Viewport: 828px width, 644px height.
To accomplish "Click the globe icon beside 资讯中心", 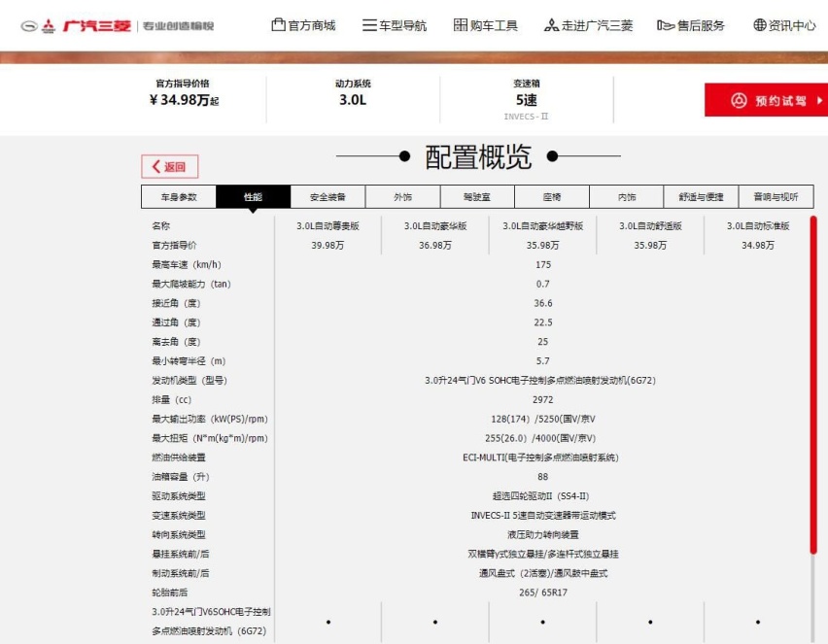I will point(759,24).
